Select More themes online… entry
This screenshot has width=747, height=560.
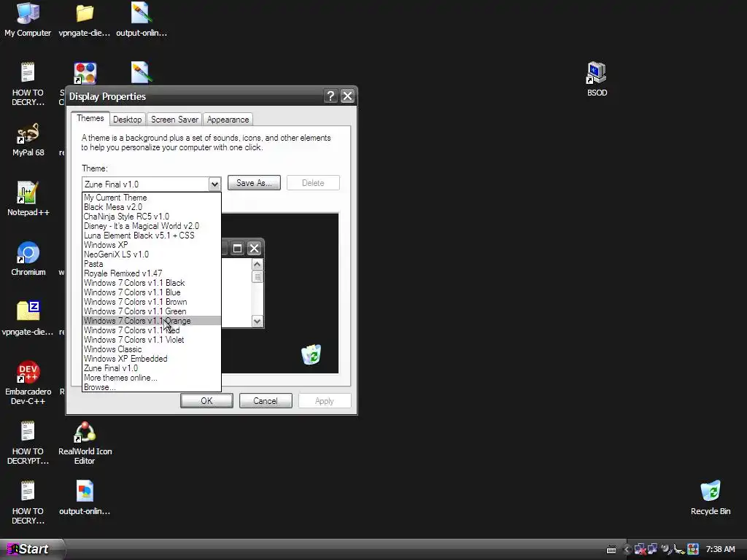pyautogui.click(x=152, y=378)
